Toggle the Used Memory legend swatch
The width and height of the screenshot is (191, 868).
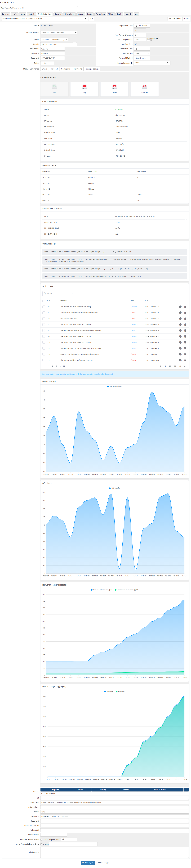point(108,387)
